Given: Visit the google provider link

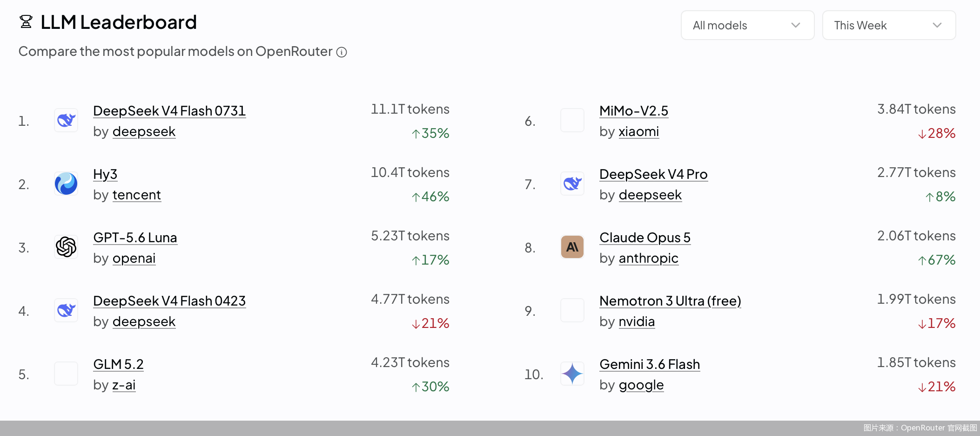Looking at the screenshot, I should (641, 385).
